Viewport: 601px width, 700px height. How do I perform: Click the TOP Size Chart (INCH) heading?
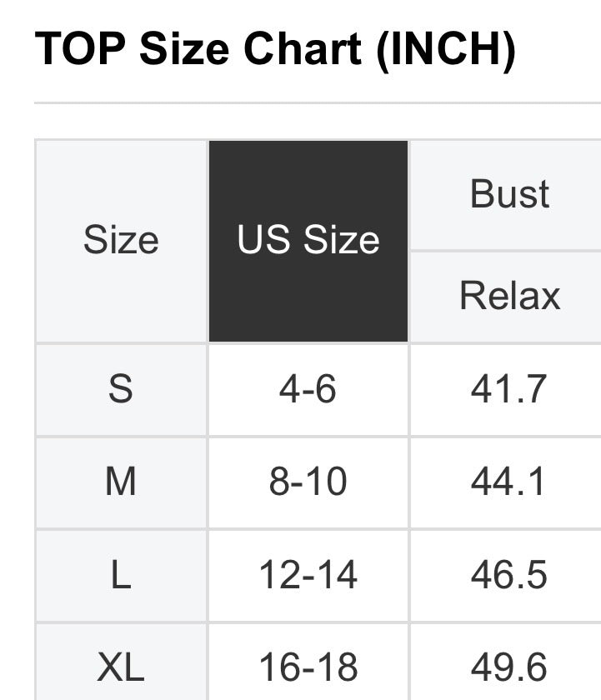[x=275, y=51]
